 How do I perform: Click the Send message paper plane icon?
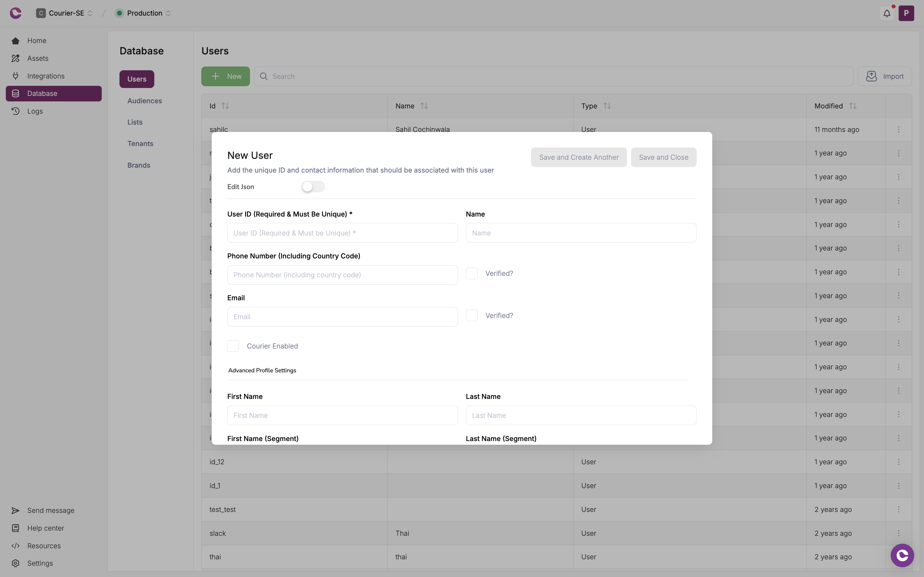15,510
